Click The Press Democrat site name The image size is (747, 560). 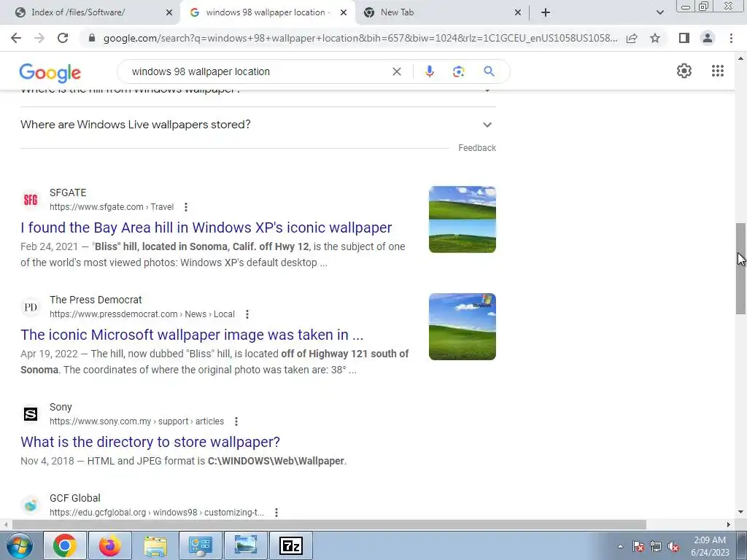pyautogui.click(x=96, y=300)
